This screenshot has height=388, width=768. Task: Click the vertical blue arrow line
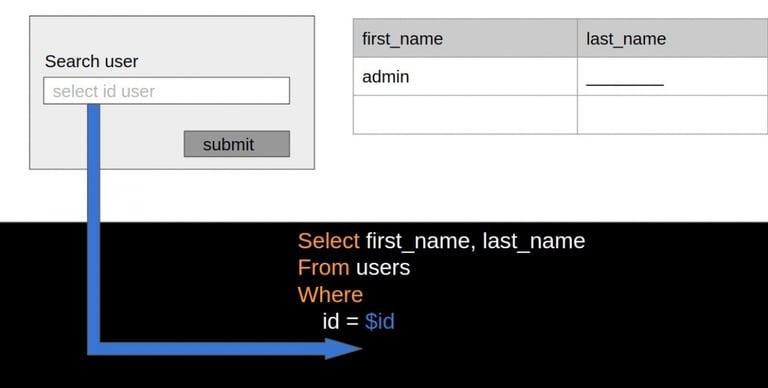click(94, 223)
